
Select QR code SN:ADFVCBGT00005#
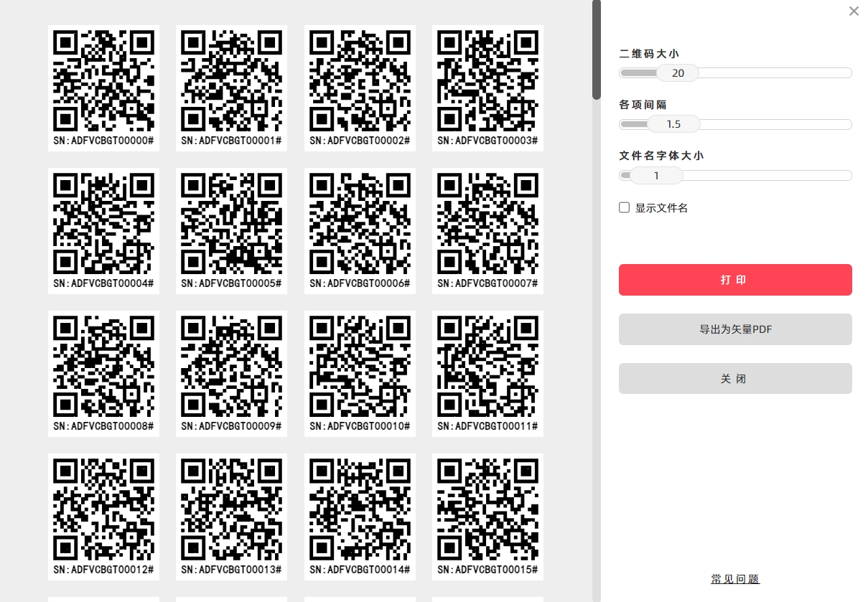click(231, 231)
